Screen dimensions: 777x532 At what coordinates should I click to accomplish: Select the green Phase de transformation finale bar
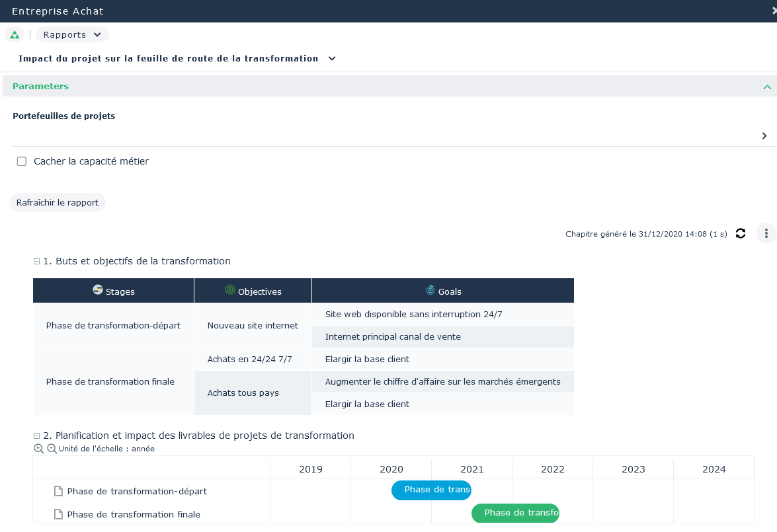click(515, 513)
